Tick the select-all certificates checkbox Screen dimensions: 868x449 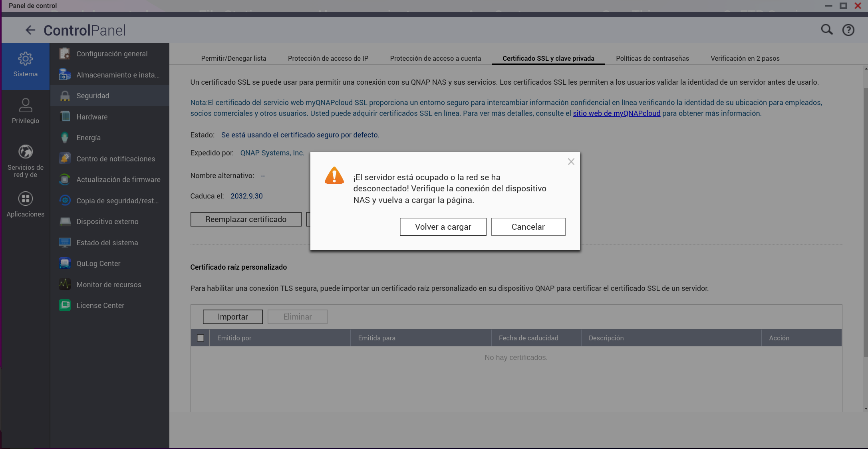tap(201, 338)
